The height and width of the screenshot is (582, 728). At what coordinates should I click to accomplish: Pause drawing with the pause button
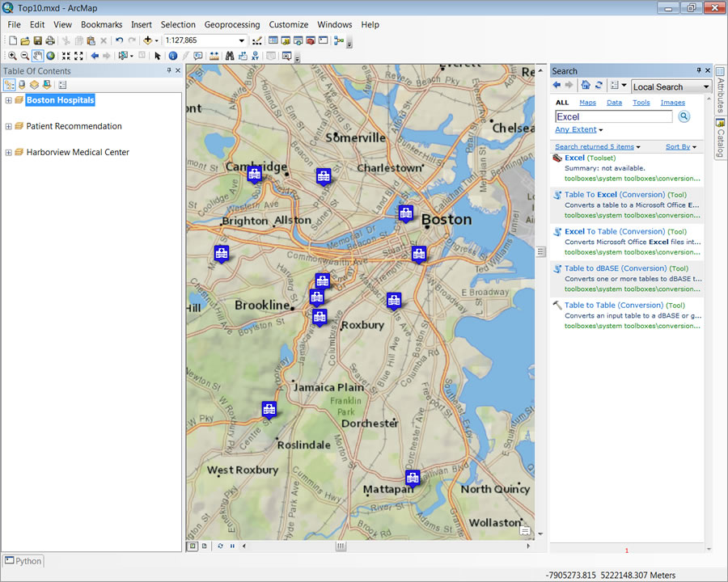pos(232,546)
